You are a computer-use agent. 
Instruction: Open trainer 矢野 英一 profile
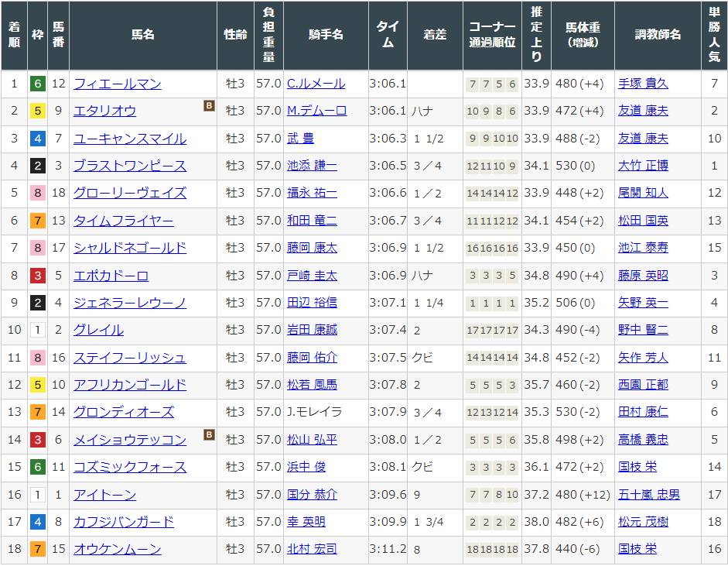[643, 303]
